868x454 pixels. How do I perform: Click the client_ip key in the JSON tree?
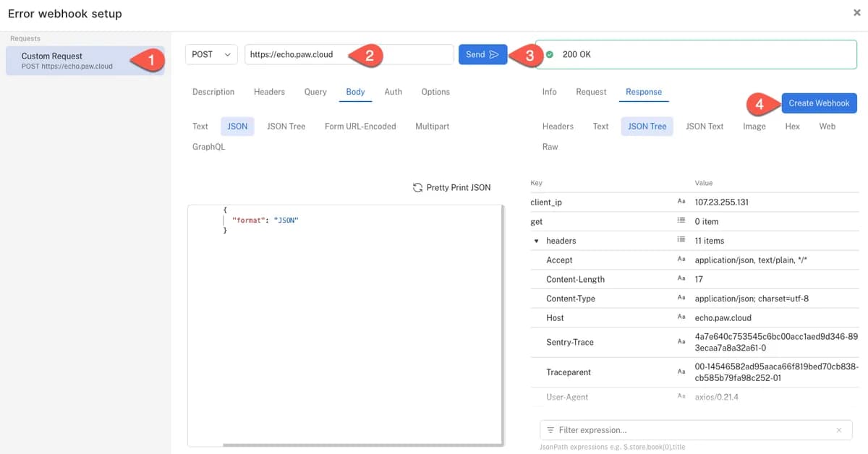point(546,202)
